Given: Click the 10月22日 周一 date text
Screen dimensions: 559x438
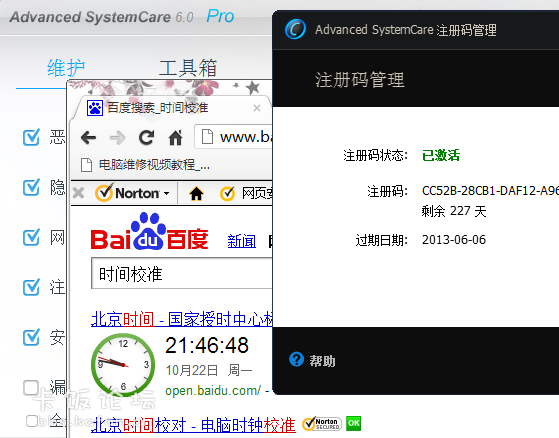Looking at the screenshot, I should click(x=209, y=370).
